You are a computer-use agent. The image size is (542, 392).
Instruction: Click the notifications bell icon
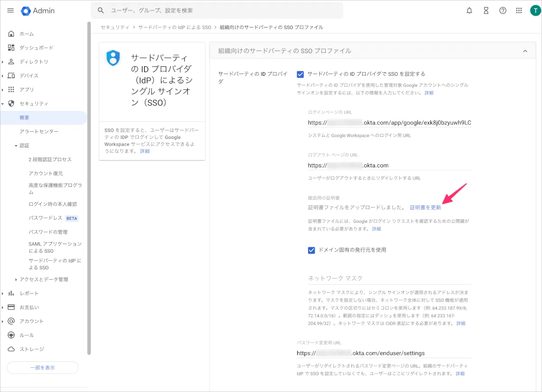469,10
